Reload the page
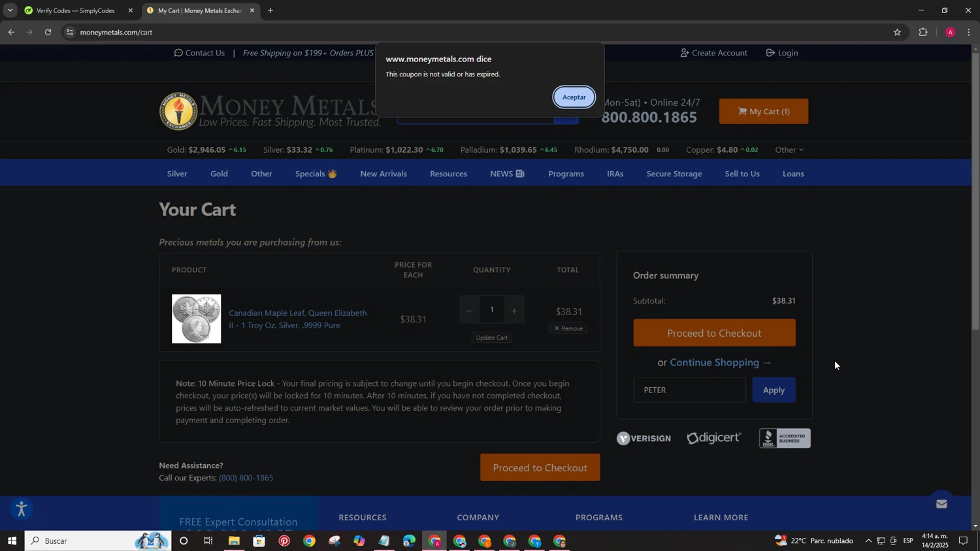The width and height of the screenshot is (980, 551). point(48,32)
